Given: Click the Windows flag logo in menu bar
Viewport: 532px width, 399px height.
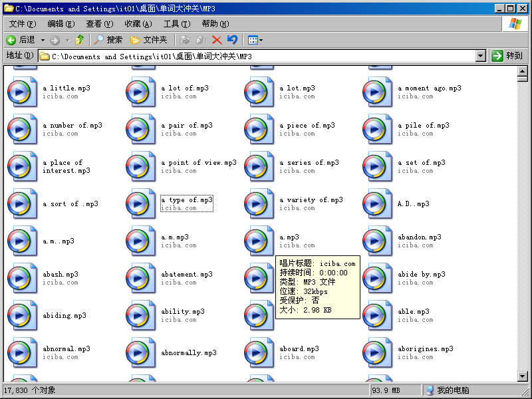Looking at the screenshot, I should [515, 24].
